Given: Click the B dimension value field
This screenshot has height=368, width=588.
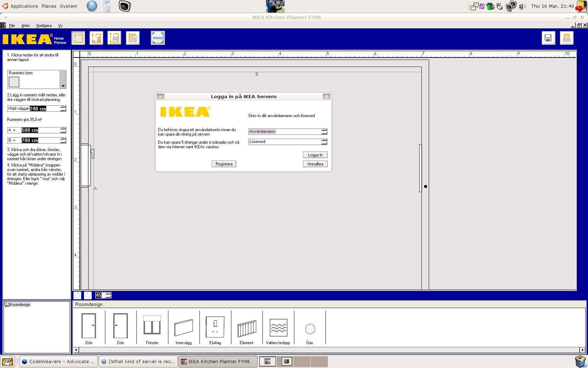Looking at the screenshot, I should pos(30,140).
